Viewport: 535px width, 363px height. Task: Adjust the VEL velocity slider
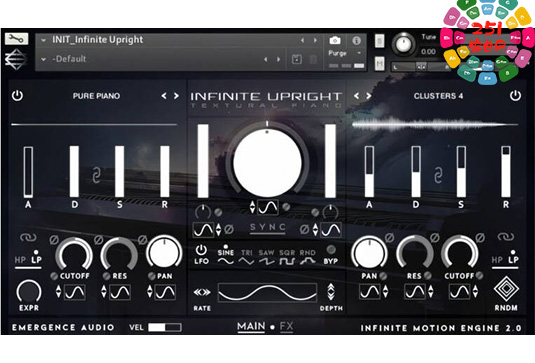pyautogui.click(x=165, y=328)
